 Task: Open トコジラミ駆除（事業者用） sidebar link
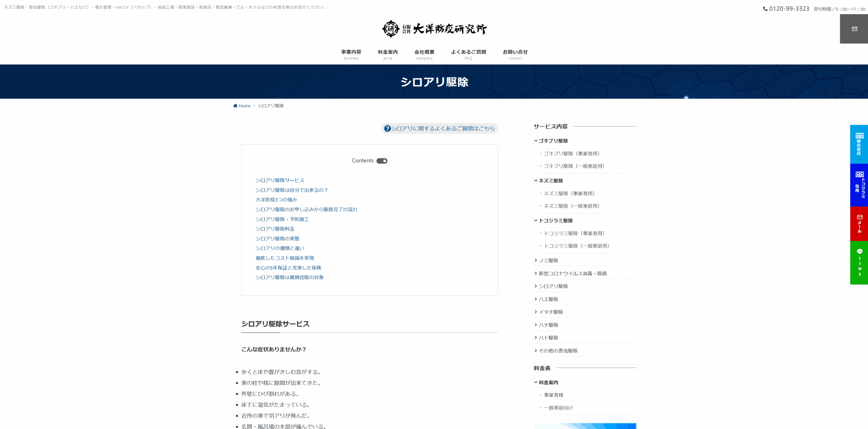(x=574, y=233)
